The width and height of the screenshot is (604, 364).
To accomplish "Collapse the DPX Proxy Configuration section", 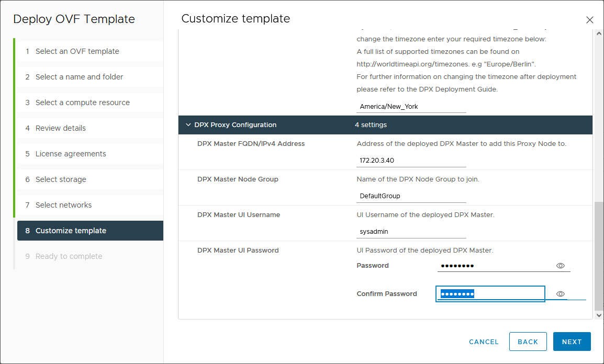I will pos(188,125).
